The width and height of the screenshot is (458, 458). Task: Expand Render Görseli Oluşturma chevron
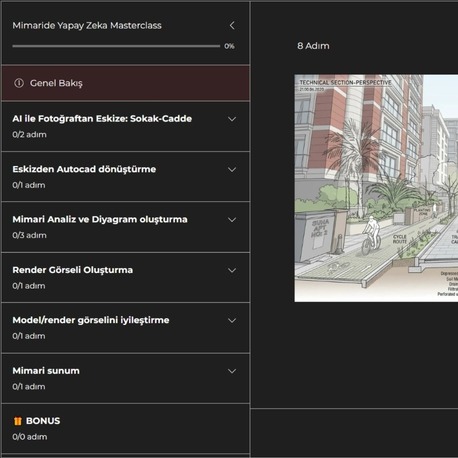tap(232, 270)
